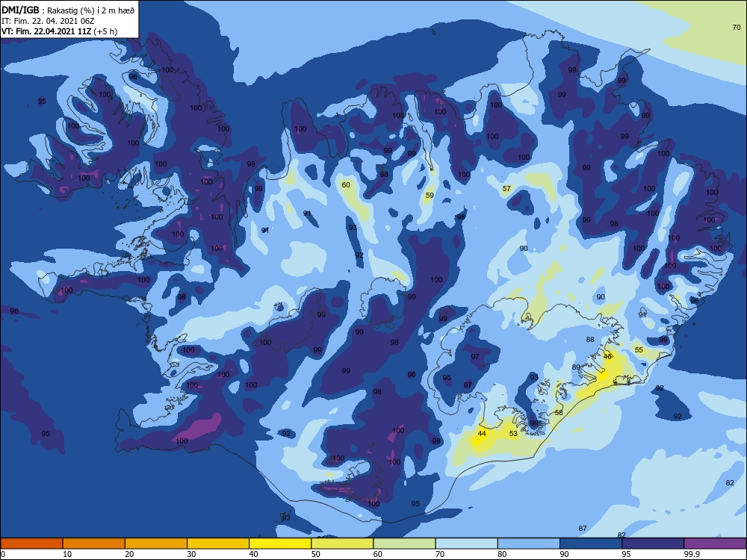Viewport: 747px width, 560px height.
Task: Select the map value 46 in the yellow area
Action: click(x=607, y=356)
